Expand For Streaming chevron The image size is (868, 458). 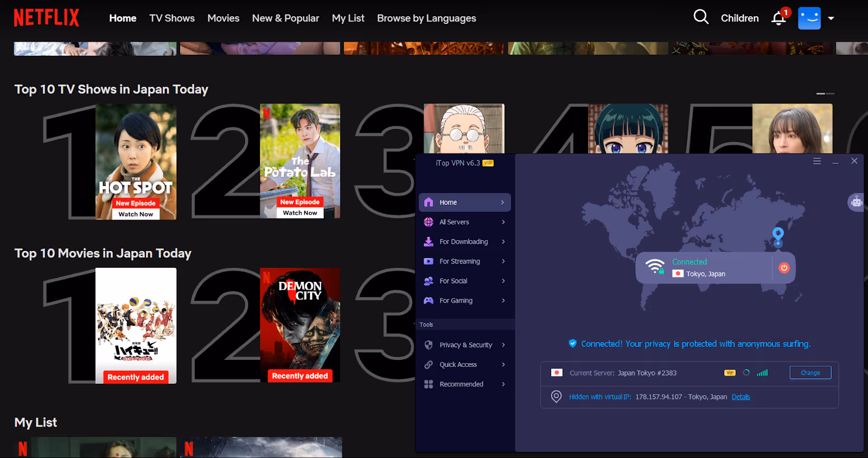click(x=503, y=261)
